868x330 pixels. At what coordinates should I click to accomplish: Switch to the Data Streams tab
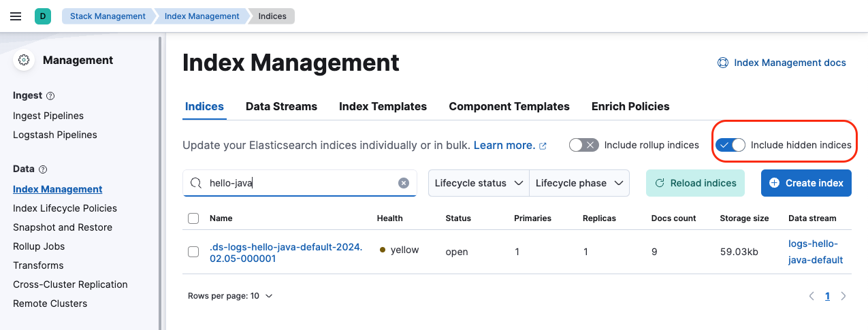pos(281,106)
